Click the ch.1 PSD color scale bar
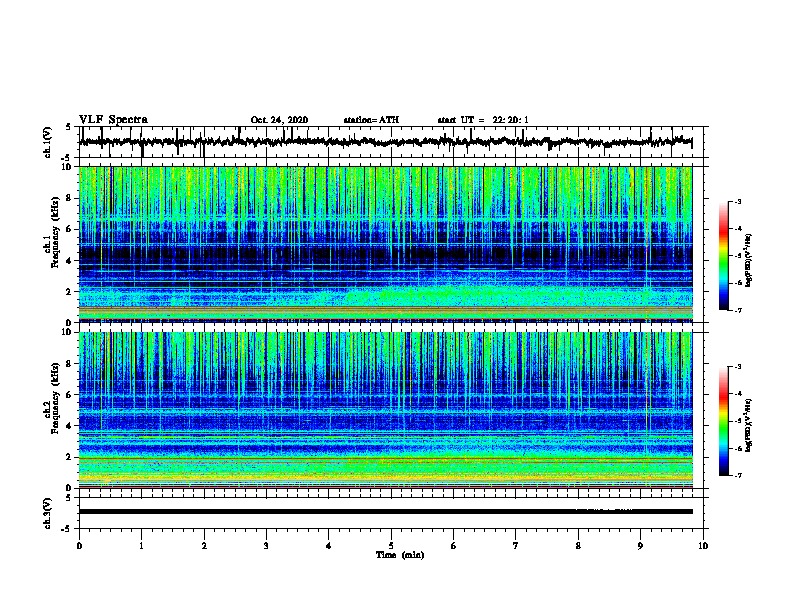The image size is (792, 612). coord(724,256)
